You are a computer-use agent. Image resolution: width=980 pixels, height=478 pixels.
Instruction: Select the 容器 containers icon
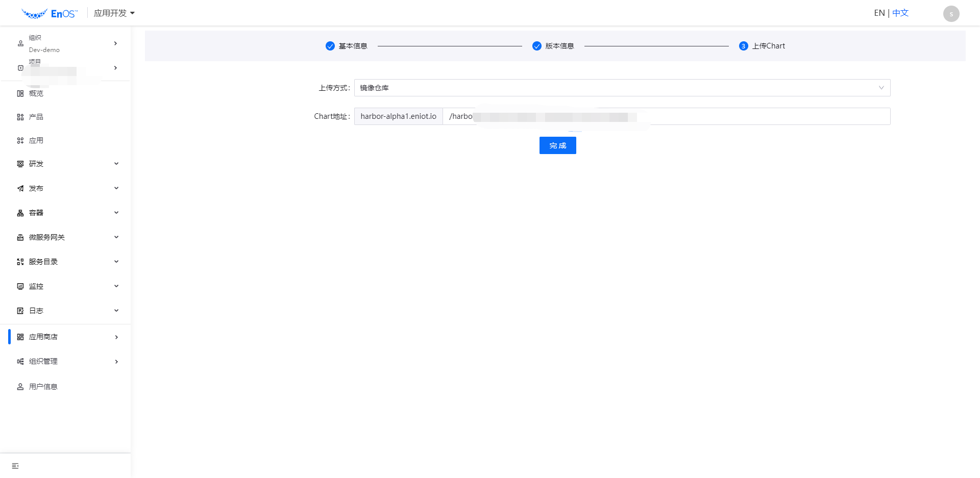tap(20, 213)
